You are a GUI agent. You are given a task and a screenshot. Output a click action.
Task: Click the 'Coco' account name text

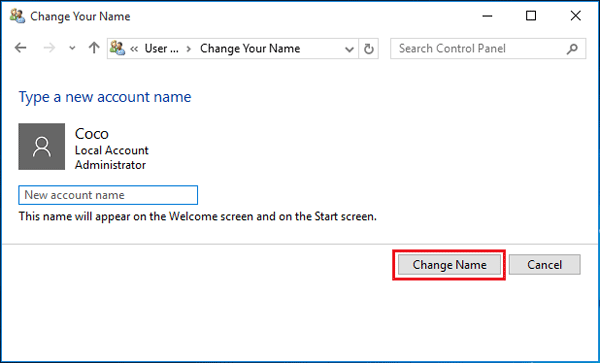pyautogui.click(x=92, y=134)
